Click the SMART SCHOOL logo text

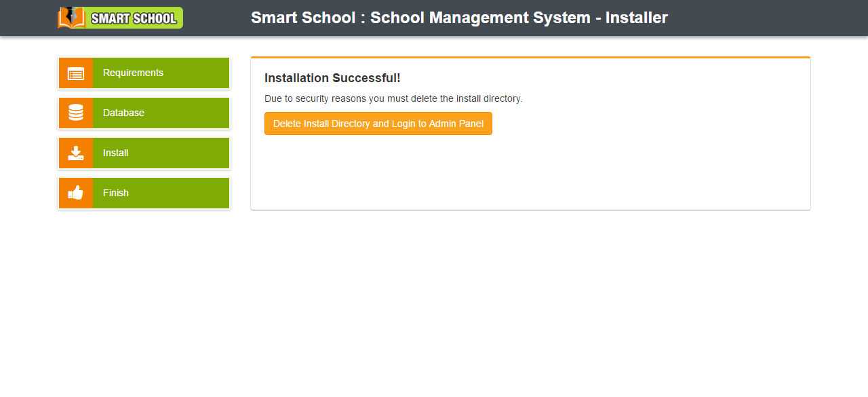pyautogui.click(x=134, y=18)
